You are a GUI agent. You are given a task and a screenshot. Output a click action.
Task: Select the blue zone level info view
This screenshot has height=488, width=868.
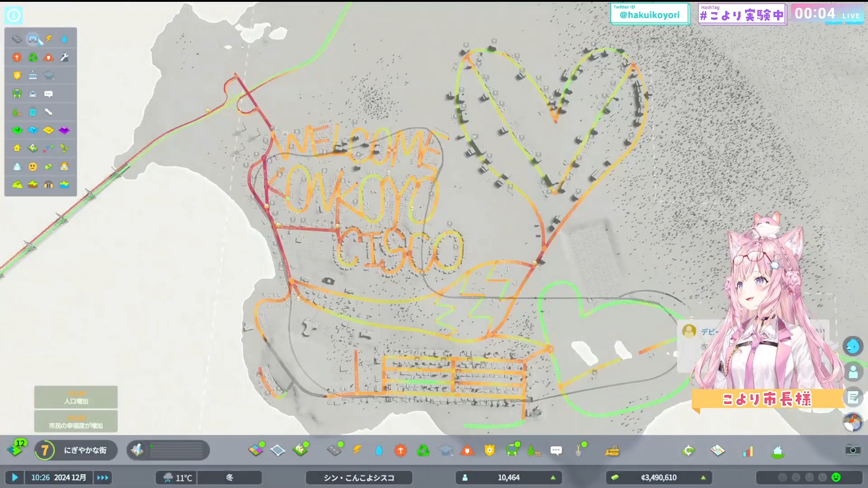(x=33, y=130)
